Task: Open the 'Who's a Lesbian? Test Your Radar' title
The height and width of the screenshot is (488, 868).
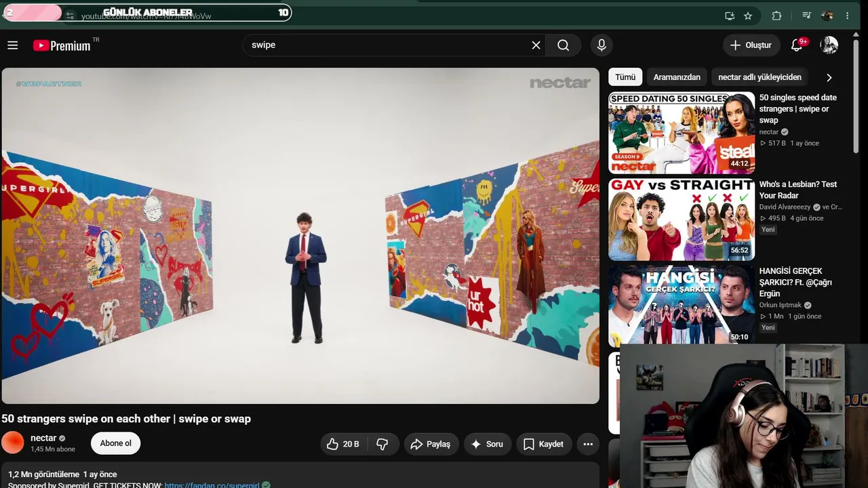Action: tap(798, 190)
